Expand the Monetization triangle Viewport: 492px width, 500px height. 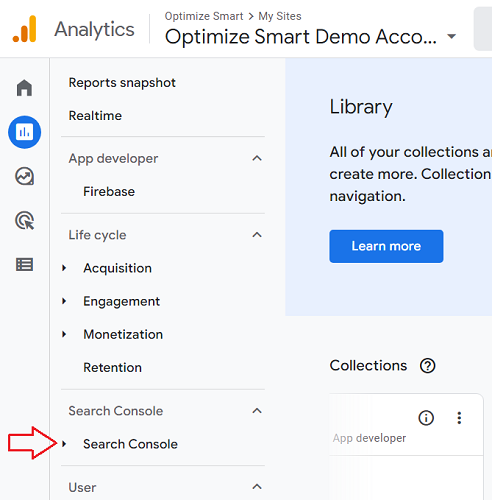click(x=64, y=334)
